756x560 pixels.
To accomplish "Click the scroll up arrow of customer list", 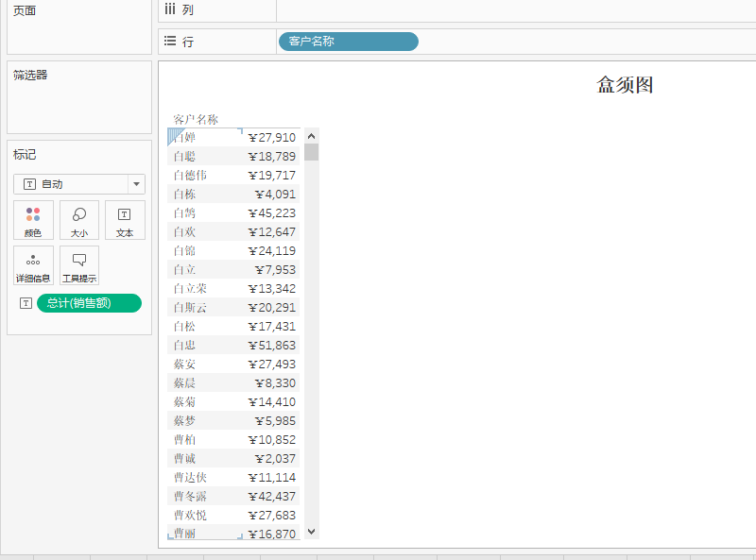I will click(x=312, y=136).
